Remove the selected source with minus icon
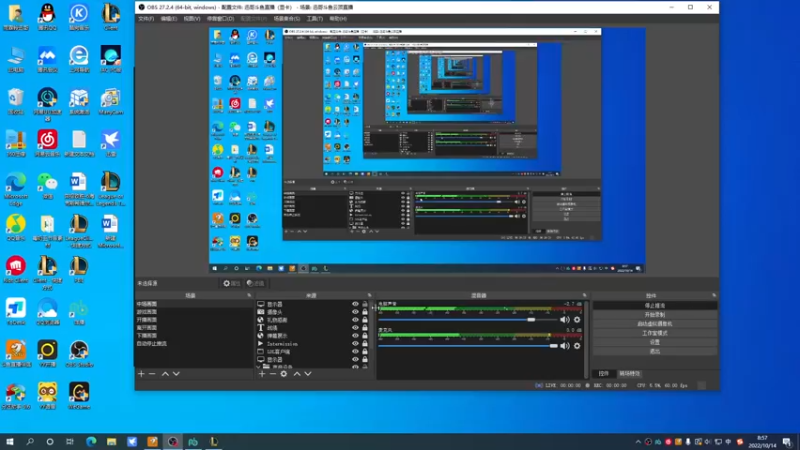Image resolution: width=800 pixels, height=450 pixels. 272,374
